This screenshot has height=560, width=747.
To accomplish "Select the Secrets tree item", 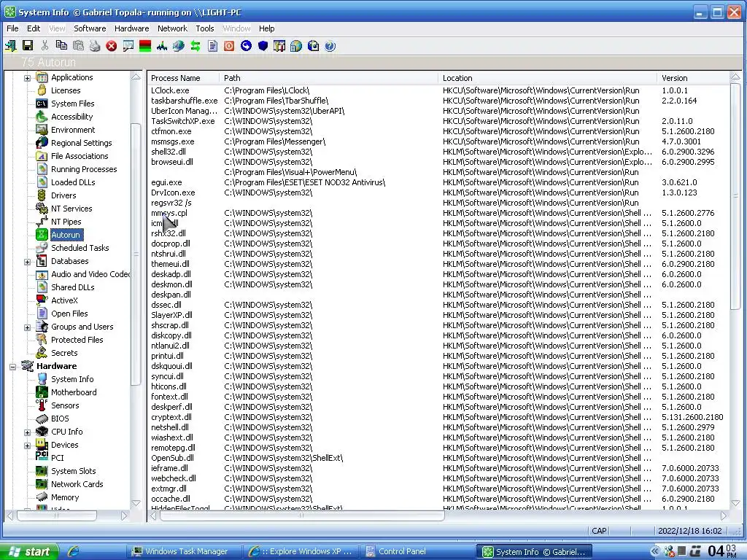I will [x=64, y=353].
